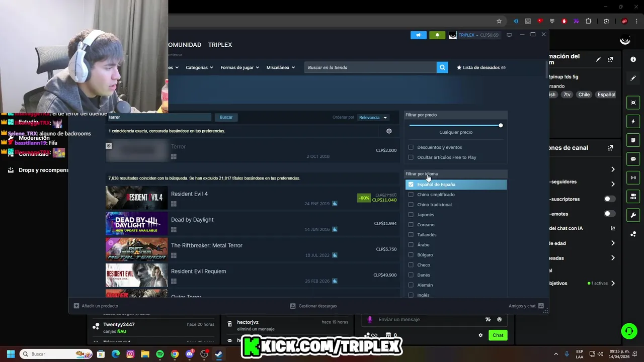The width and height of the screenshot is (644, 362).
Task: Click the lightning bolt icon in Kick sidebar
Action: [x=633, y=121]
